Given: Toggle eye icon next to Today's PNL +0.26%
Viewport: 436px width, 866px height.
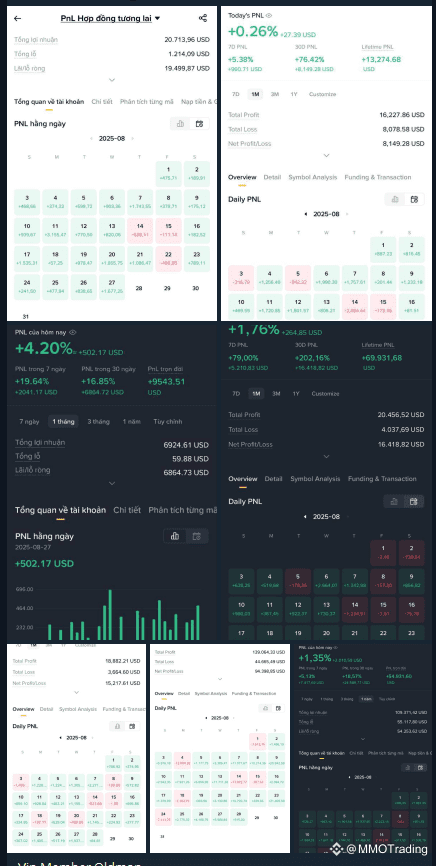Looking at the screenshot, I should (269, 15).
